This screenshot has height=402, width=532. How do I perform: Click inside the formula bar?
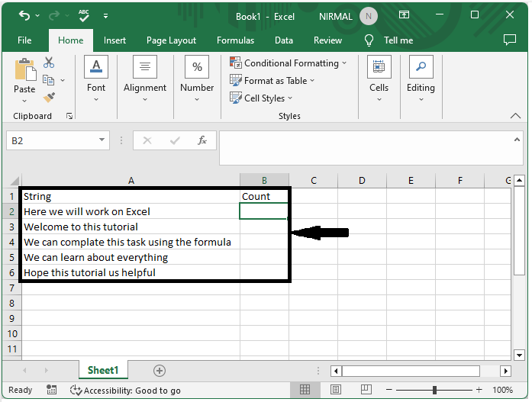pyautogui.click(x=366, y=148)
